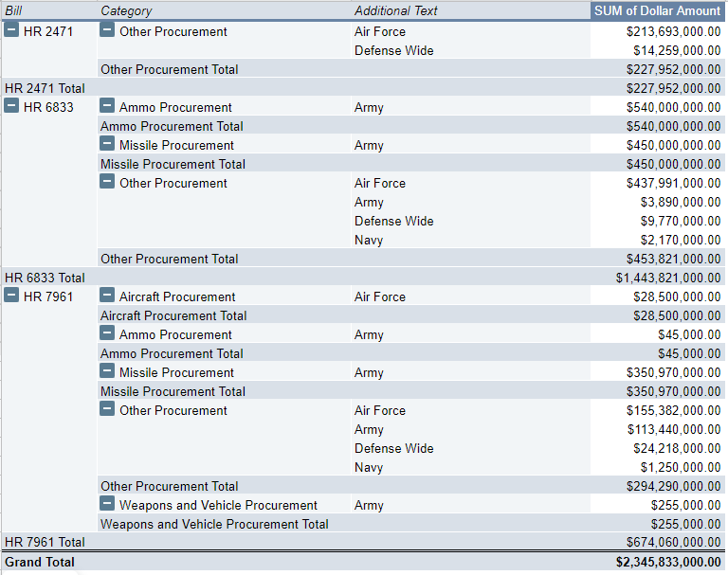
Task: Collapse Aircraft Procurement under HR 7961
Action: [107, 295]
